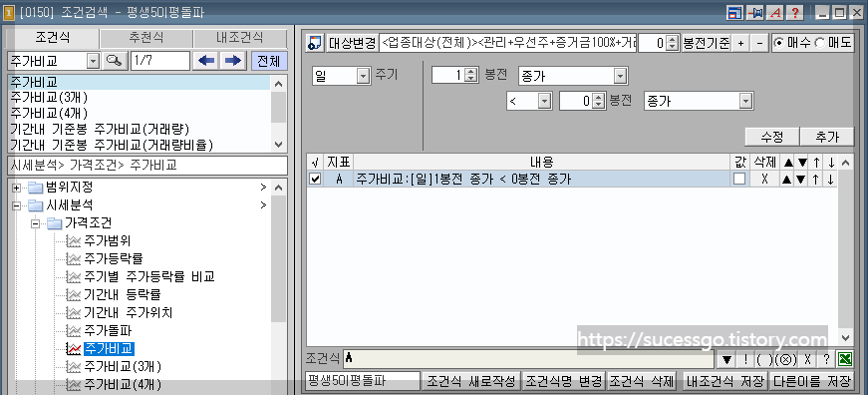Click 내조건식 저장 button
868x395 pixels.
tap(724, 381)
